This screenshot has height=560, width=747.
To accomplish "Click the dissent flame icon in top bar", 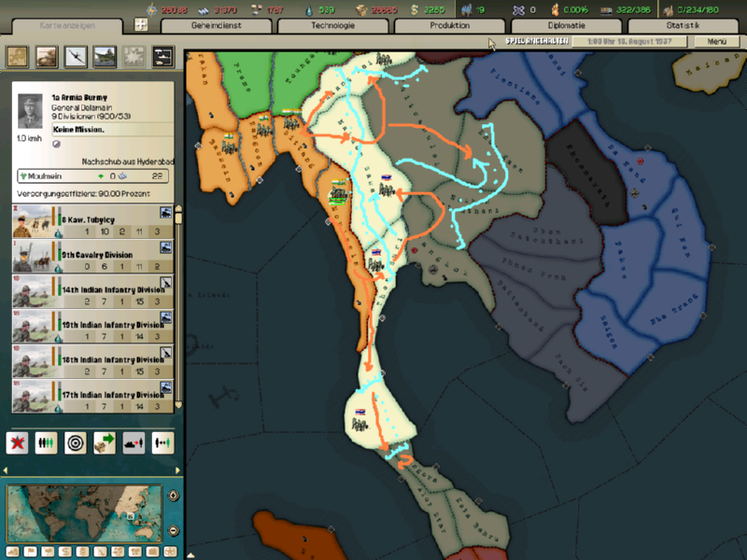I will 555,9.
